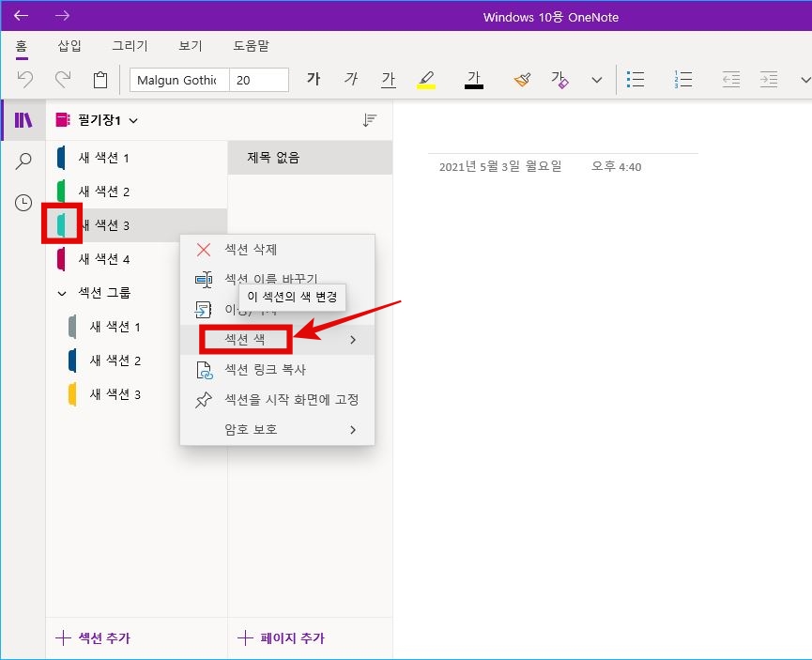Select 새 섹션 1 inside 섹션 그룹
This screenshot has height=660, width=812.
click(x=113, y=327)
